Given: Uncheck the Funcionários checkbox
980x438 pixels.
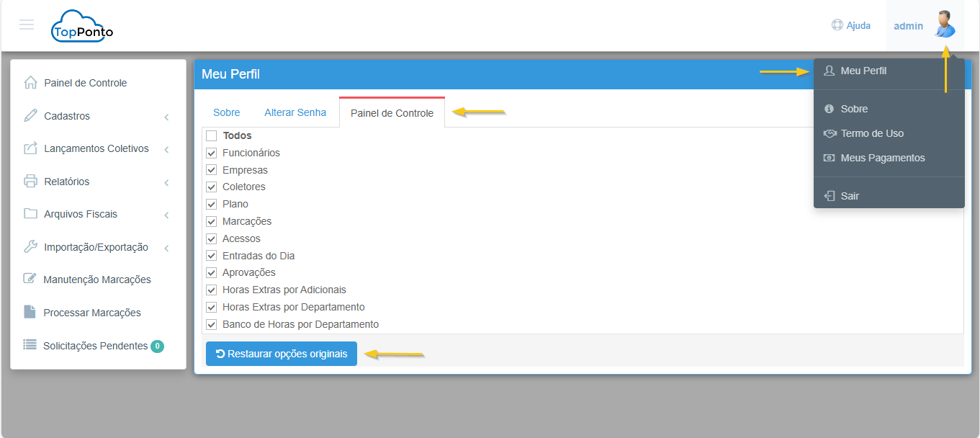Looking at the screenshot, I should pyautogui.click(x=212, y=153).
